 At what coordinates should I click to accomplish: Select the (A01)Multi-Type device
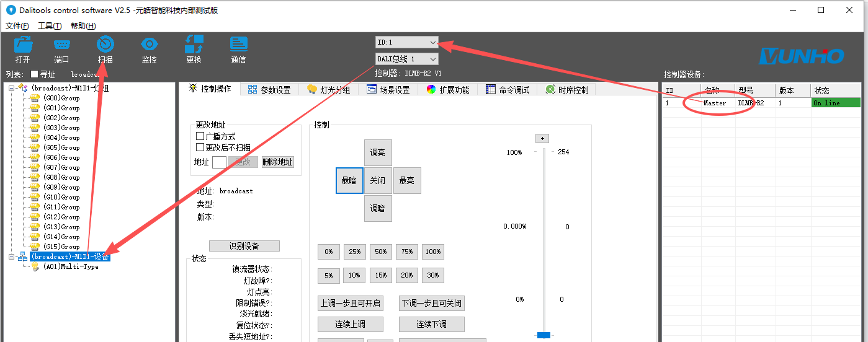[x=70, y=266]
